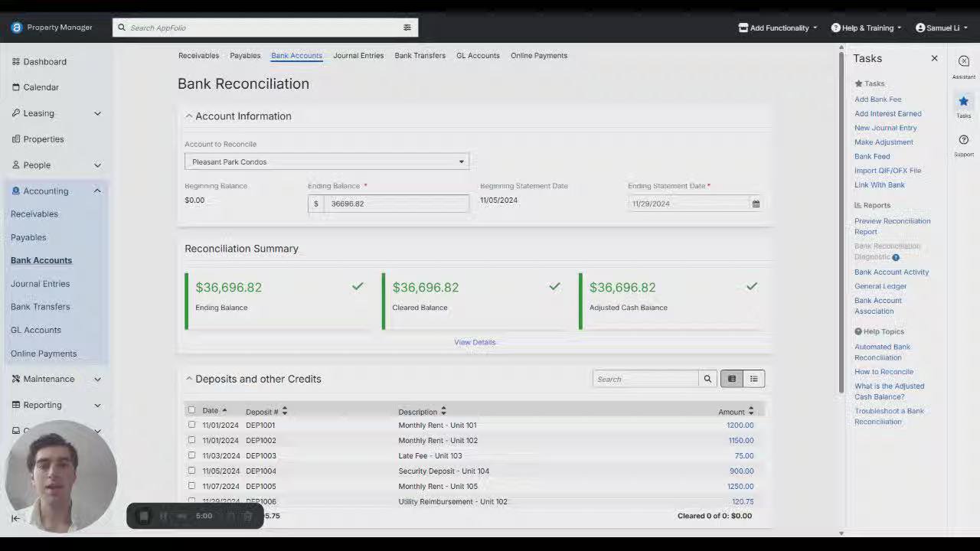The image size is (980, 551).
Task: Sort deposits by Date column arrow
Action: 224,411
